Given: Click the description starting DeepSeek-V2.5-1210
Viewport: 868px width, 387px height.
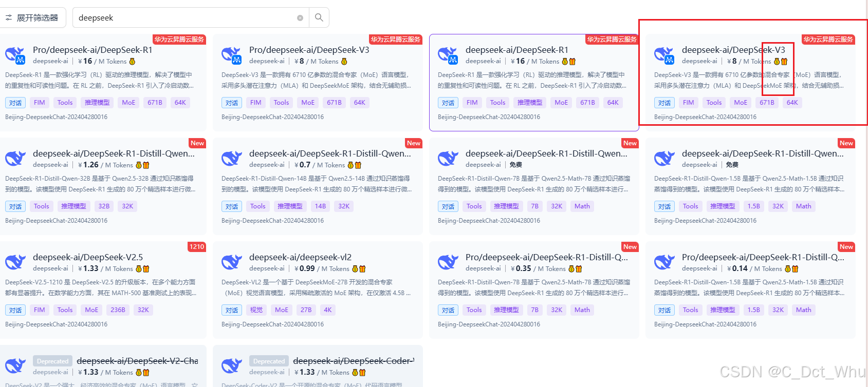Looking at the screenshot, I should tap(101, 288).
